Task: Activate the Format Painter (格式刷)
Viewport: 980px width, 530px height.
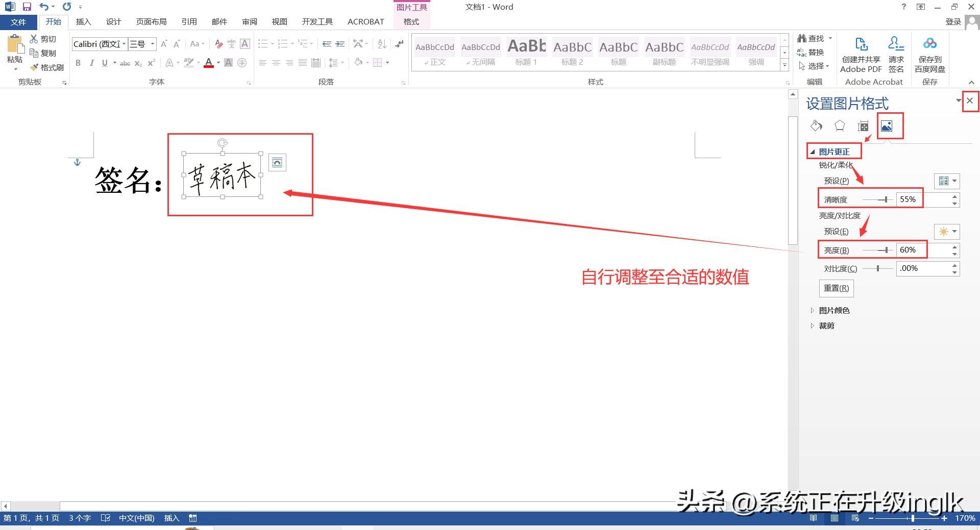Action: coord(47,67)
